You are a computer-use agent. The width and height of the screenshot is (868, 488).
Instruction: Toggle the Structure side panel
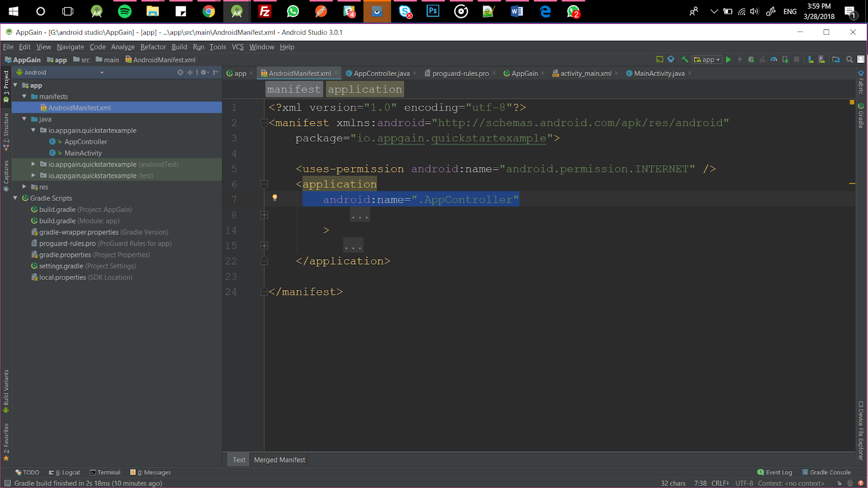tap(6, 130)
